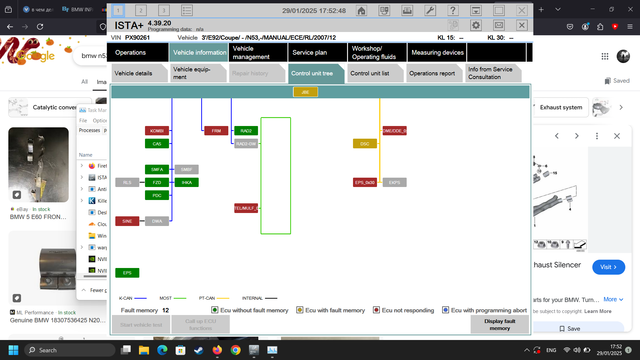This screenshot has width=640, height=360.
Task: Switch to Vehicle equipment subtab
Action: [198, 73]
